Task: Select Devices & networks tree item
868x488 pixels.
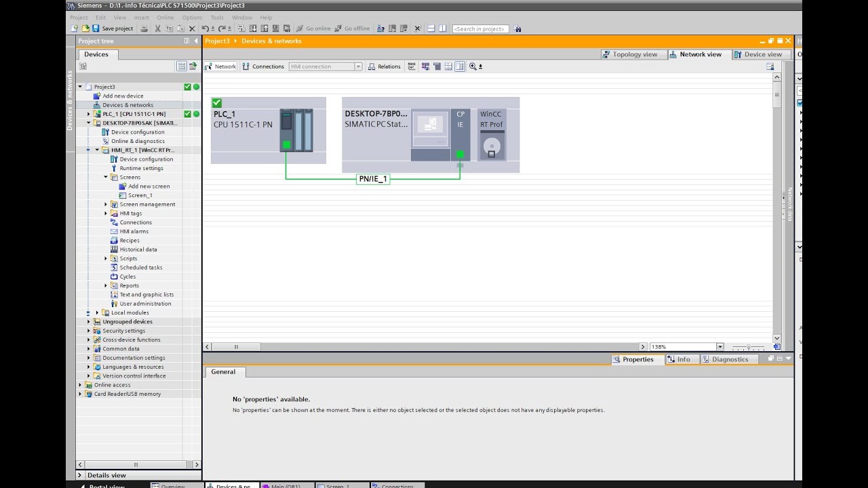Action: point(127,105)
